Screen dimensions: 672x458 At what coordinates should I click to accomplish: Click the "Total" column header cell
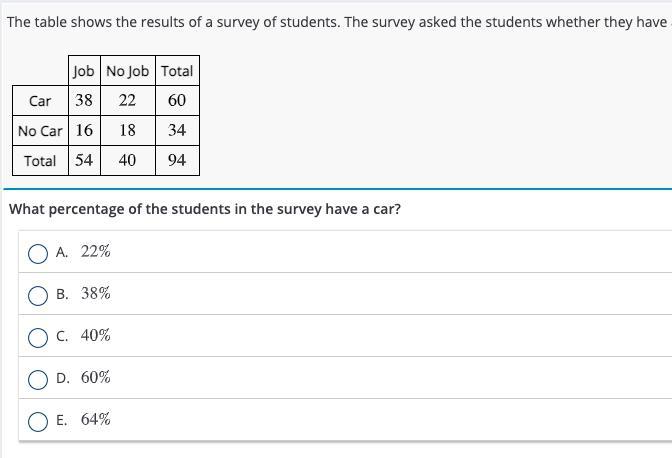tap(177, 71)
